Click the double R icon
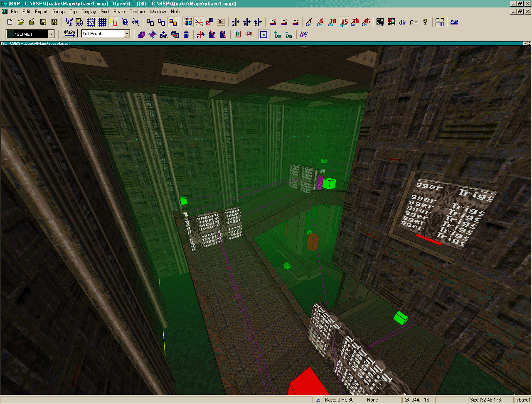This screenshot has width=532, height=404. [x=249, y=34]
